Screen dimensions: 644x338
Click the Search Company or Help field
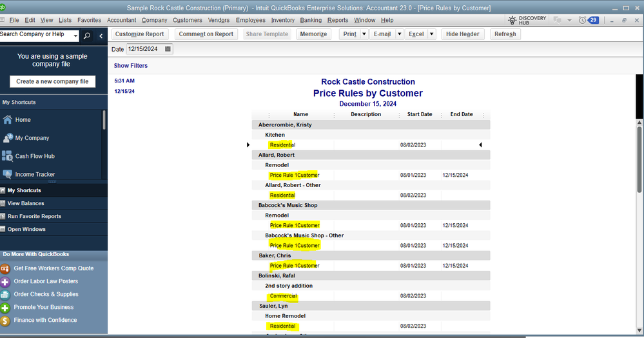[35, 35]
